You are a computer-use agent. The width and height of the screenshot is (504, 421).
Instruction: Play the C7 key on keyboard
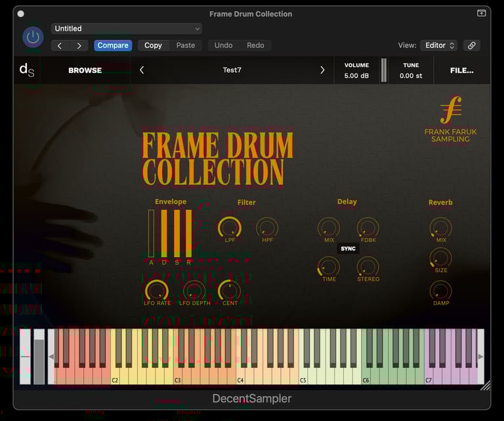[x=429, y=376]
